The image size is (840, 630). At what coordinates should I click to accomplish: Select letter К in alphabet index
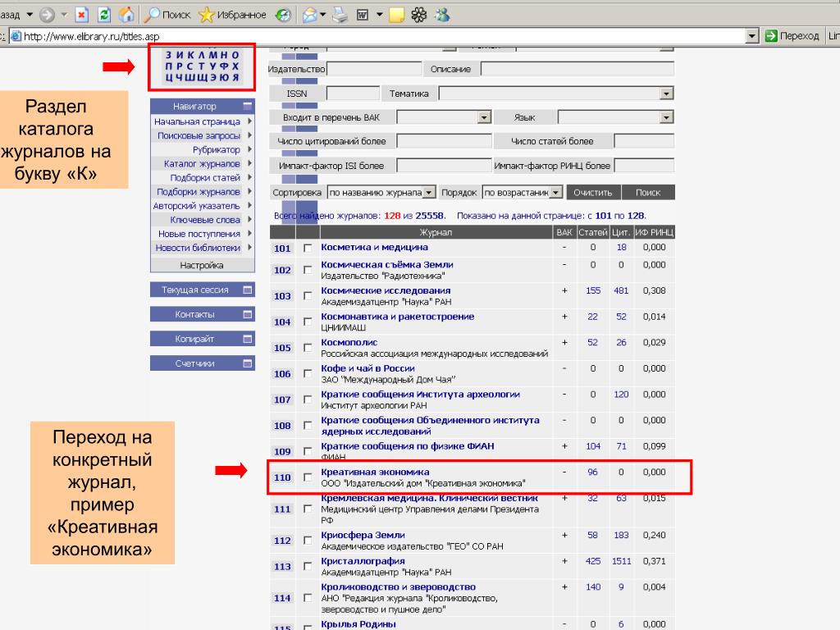(189, 55)
